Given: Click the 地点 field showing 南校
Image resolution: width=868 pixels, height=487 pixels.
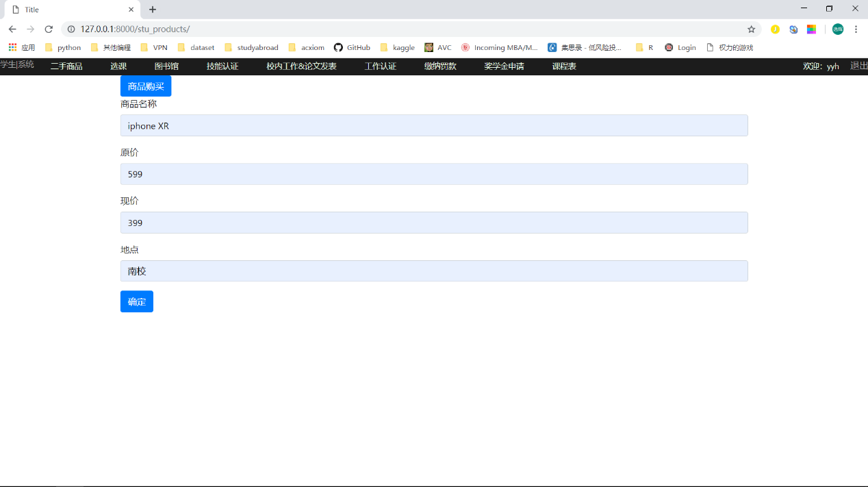Looking at the screenshot, I should coord(434,271).
